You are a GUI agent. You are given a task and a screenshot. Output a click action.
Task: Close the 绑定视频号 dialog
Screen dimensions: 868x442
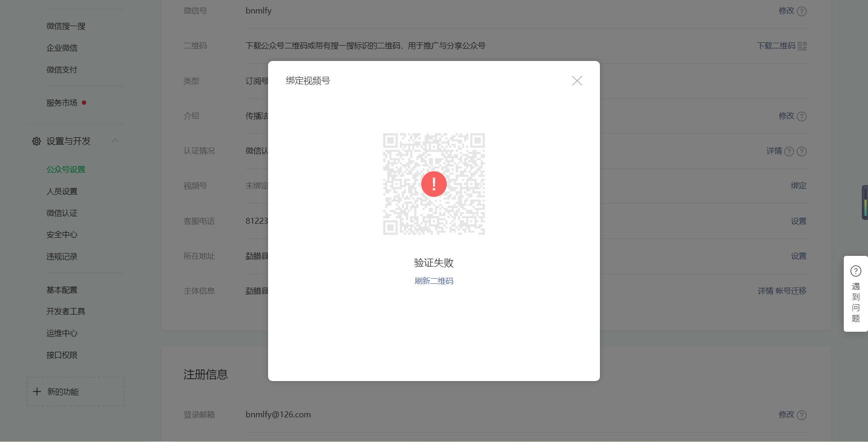[x=577, y=81]
